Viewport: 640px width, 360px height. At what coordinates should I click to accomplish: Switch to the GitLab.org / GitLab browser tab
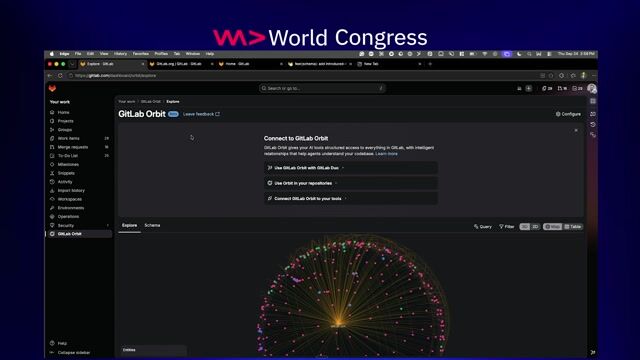(x=180, y=64)
